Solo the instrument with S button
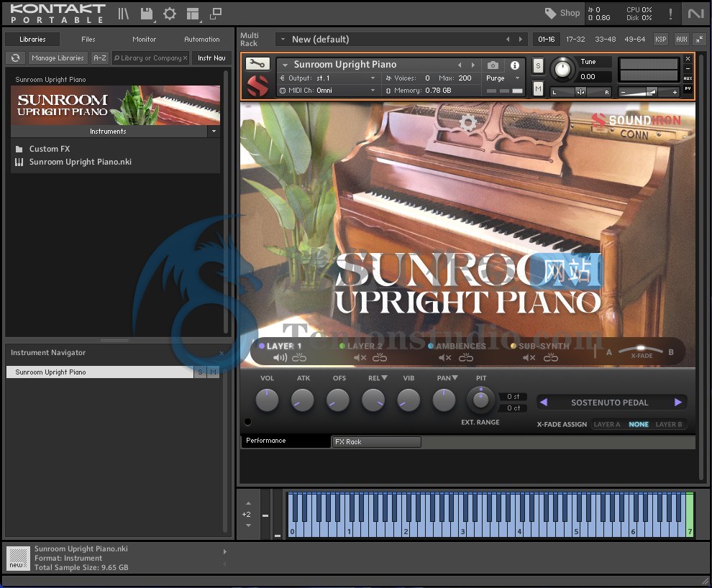Image resolution: width=712 pixels, height=588 pixels. click(x=538, y=66)
